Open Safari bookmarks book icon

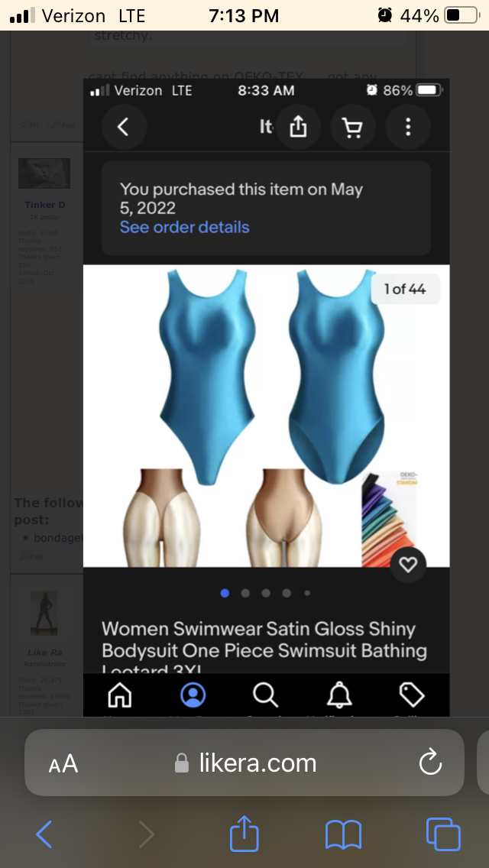343,835
